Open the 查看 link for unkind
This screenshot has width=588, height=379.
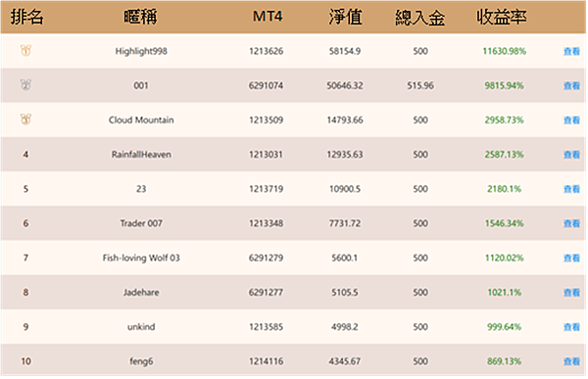pos(571,327)
